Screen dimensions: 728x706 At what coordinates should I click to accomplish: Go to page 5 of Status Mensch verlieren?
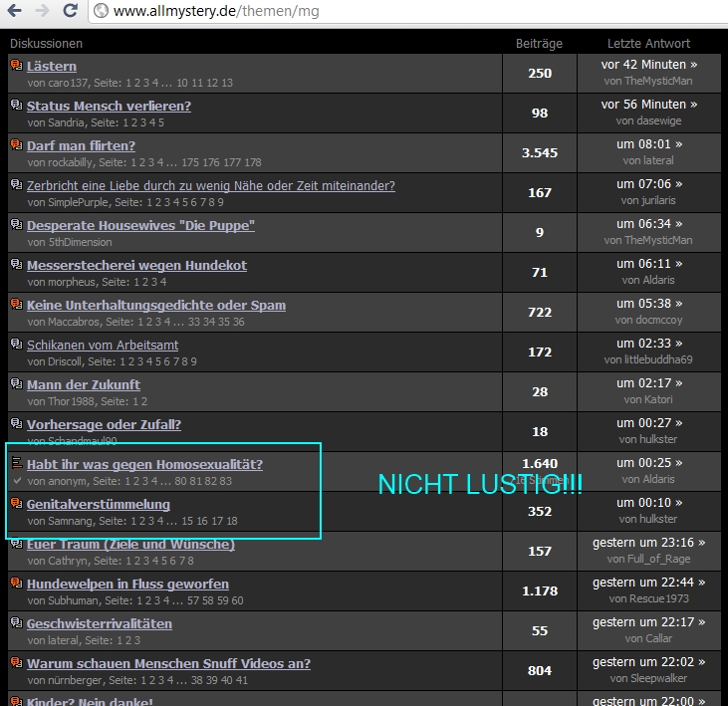[x=160, y=123]
